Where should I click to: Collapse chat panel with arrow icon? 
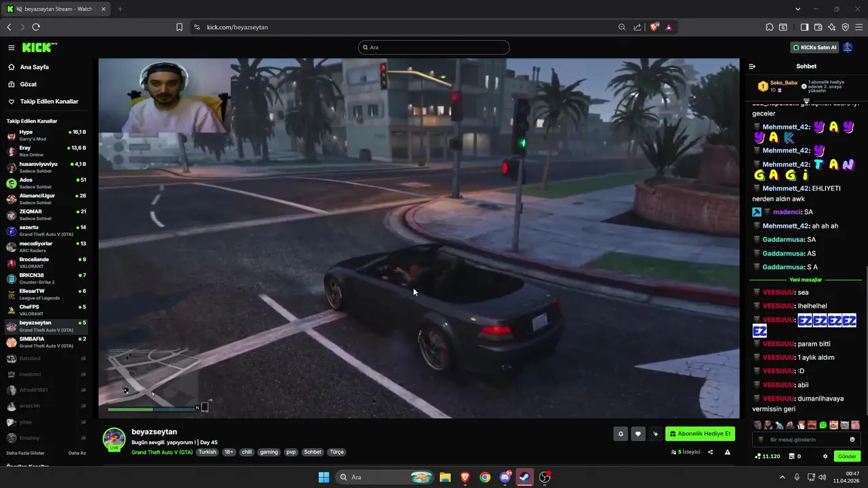(752, 66)
